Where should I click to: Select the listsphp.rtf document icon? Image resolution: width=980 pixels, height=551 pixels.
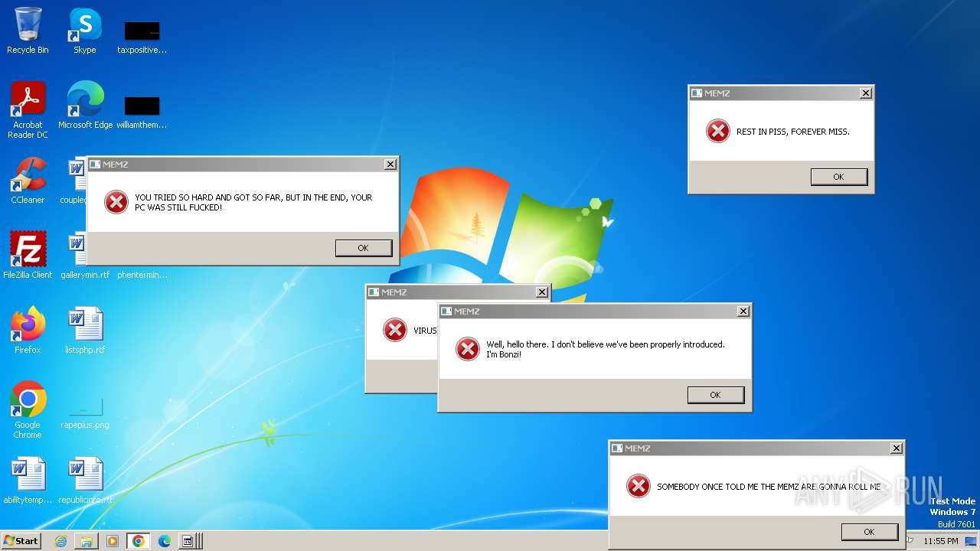click(x=85, y=331)
